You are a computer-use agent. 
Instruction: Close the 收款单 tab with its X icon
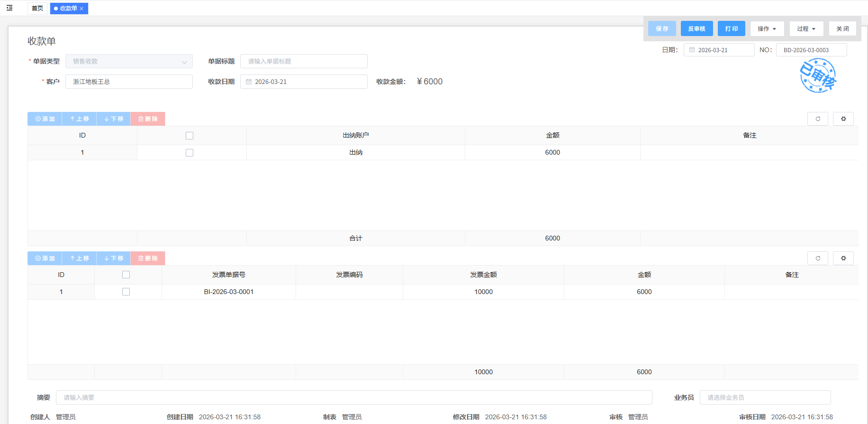[81, 9]
